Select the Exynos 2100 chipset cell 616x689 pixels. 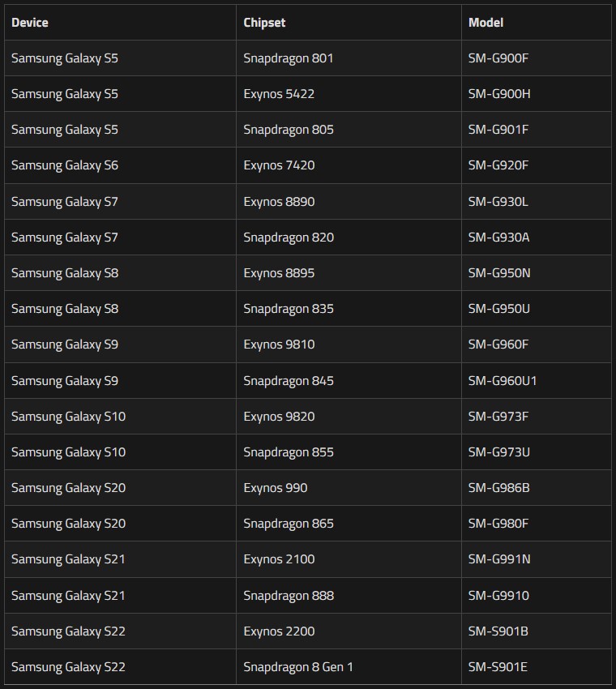[279, 559]
